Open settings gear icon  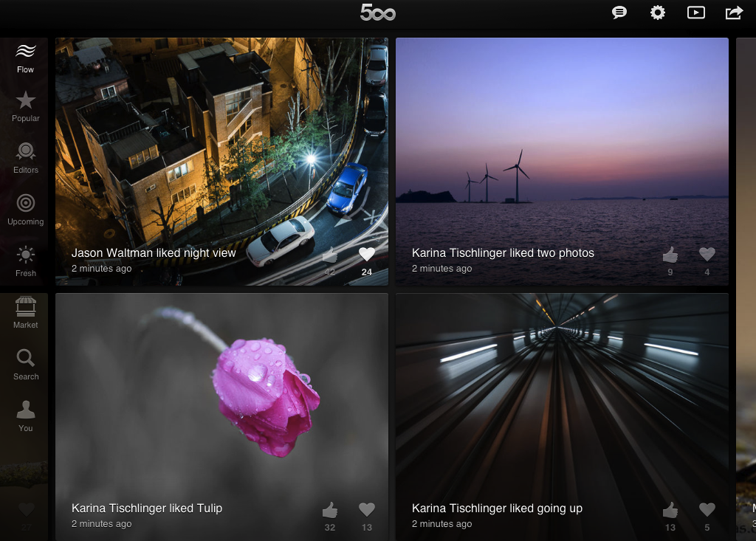pos(658,13)
